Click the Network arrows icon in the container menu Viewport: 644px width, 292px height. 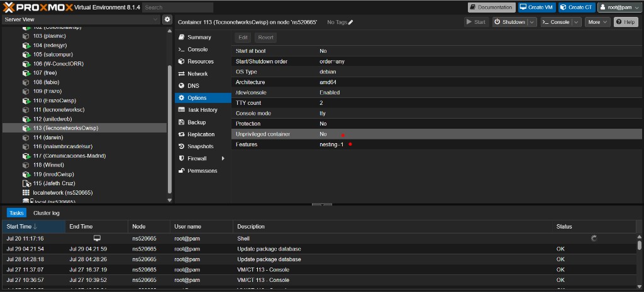pyautogui.click(x=181, y=74)
